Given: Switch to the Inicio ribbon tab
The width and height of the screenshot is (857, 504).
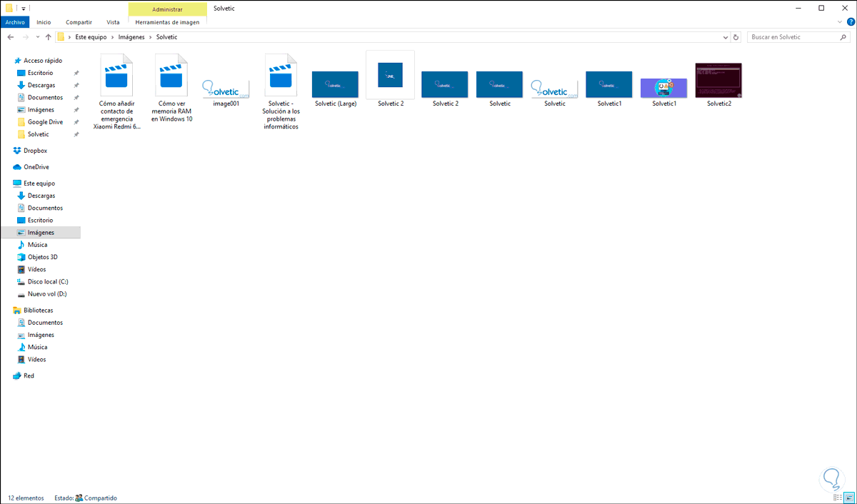Looking at the screenshot, I should pyautogui.click(x=44, y=22).
